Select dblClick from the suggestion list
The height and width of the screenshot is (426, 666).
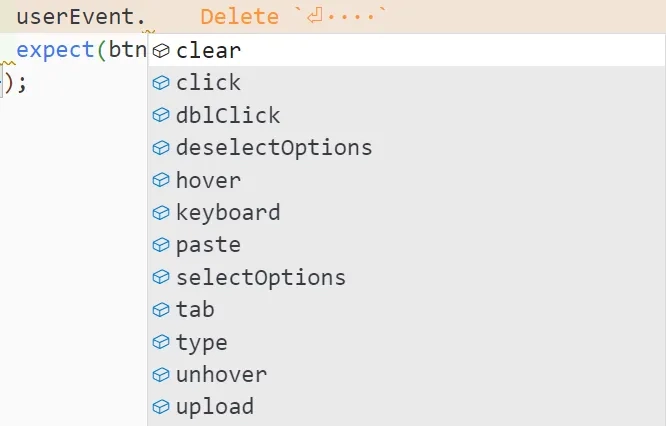(406, 115)
